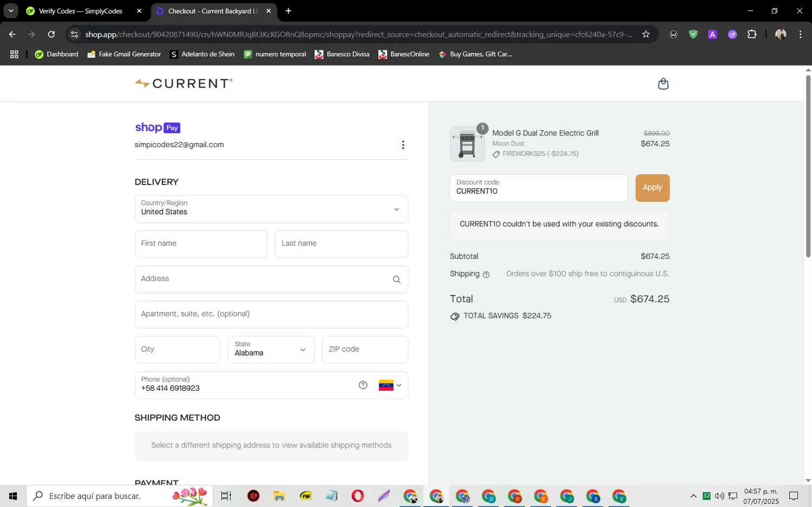View site information icon in address bar
This screenshot has height=507, width=812.
[75, 34]
